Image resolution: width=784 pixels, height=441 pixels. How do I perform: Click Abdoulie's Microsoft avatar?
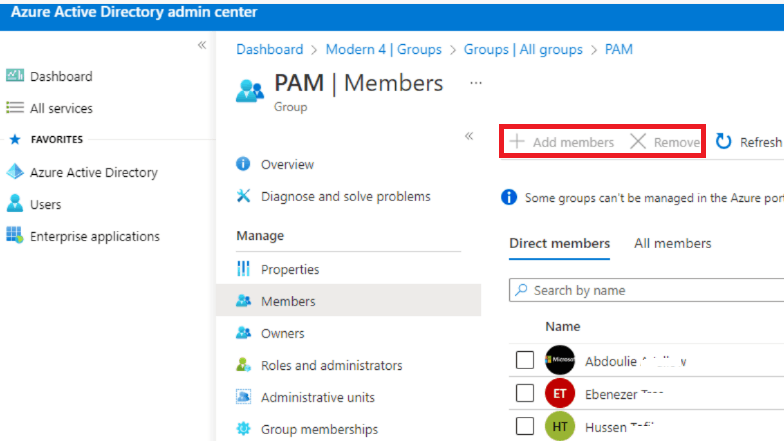[560, 360]
